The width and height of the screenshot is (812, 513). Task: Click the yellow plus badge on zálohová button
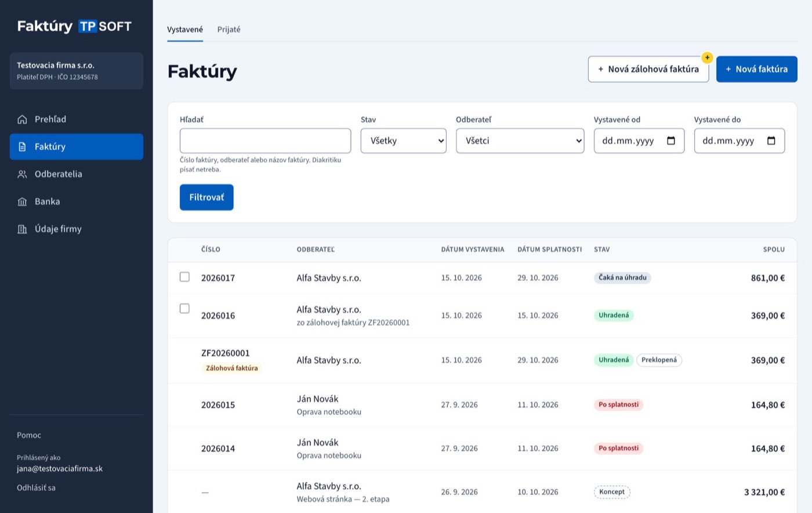[x=707, y=57]
